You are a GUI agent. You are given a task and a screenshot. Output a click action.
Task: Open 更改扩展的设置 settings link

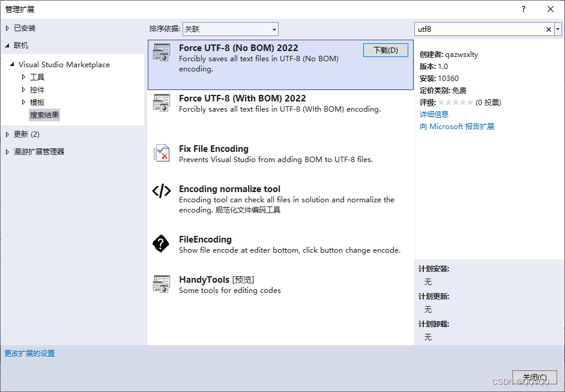(29, 354)
